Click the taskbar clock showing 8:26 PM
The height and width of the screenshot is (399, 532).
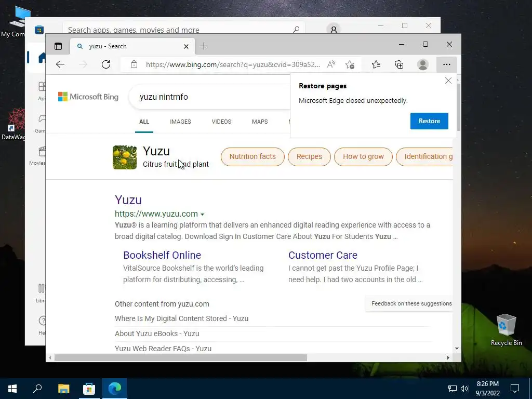click(x=487, y=389)
